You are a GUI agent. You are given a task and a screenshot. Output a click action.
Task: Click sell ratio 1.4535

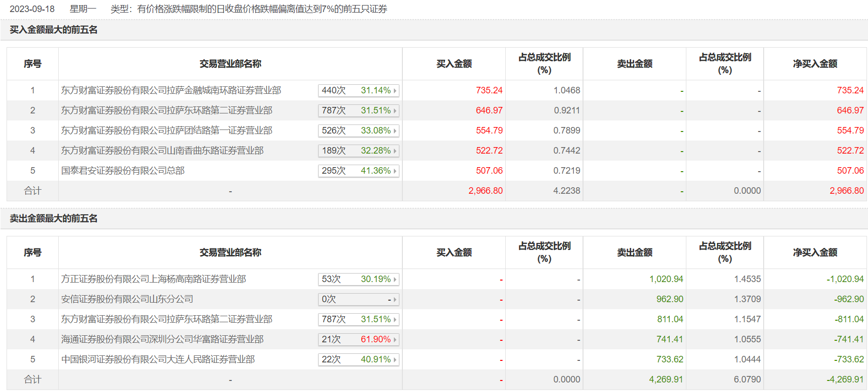click(x=748, y=279)
